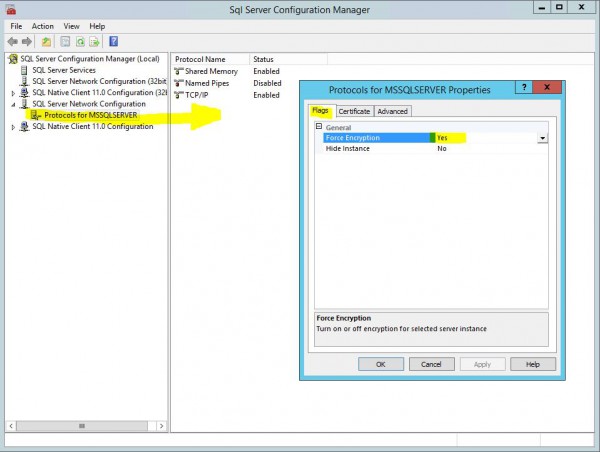This screenshot has width=600, height=452.
Task: Click the Apply button
Action: pos(482,364)
